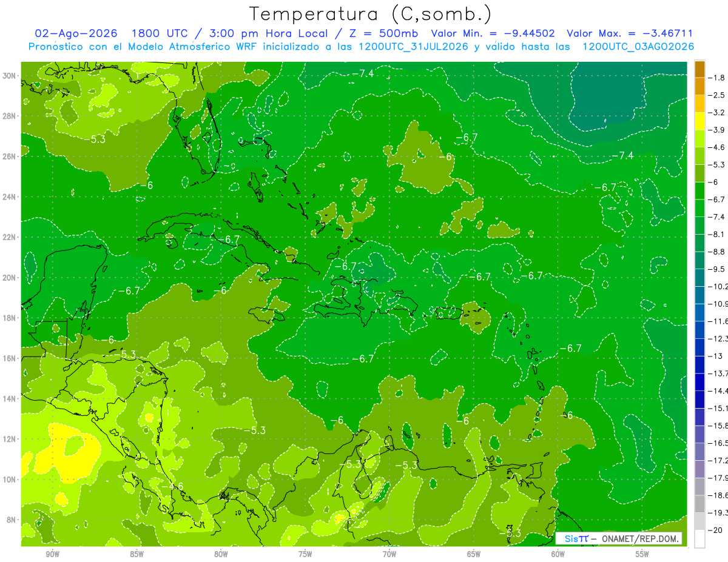The width and height of the screenshot is (728, 562).
Task: Click the 85W longitude axis label
Action: (137, 554)
